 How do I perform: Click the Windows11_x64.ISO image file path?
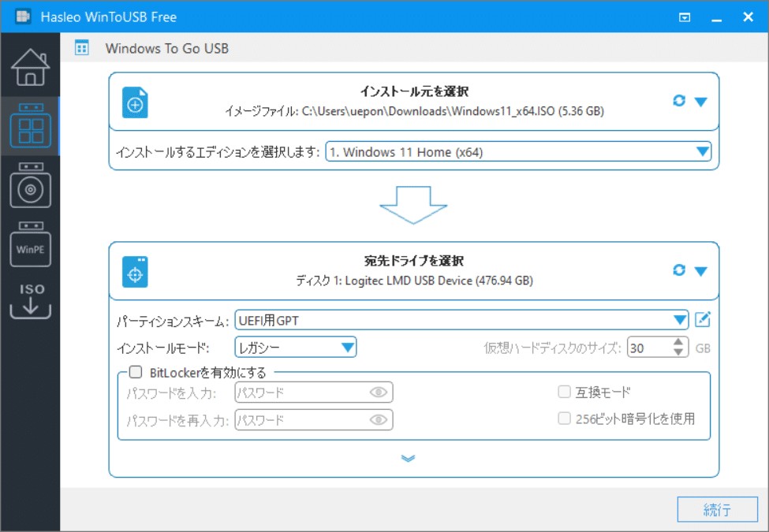point(414,111)
